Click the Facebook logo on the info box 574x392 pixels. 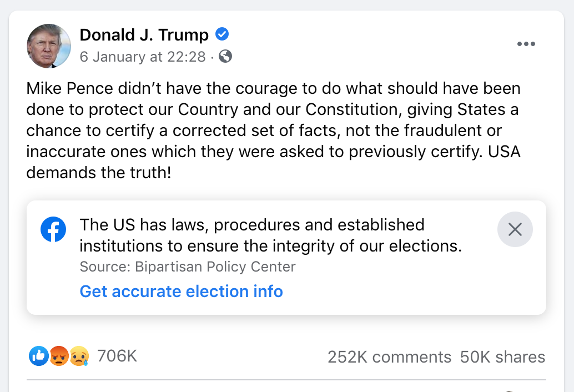point(53,229)
